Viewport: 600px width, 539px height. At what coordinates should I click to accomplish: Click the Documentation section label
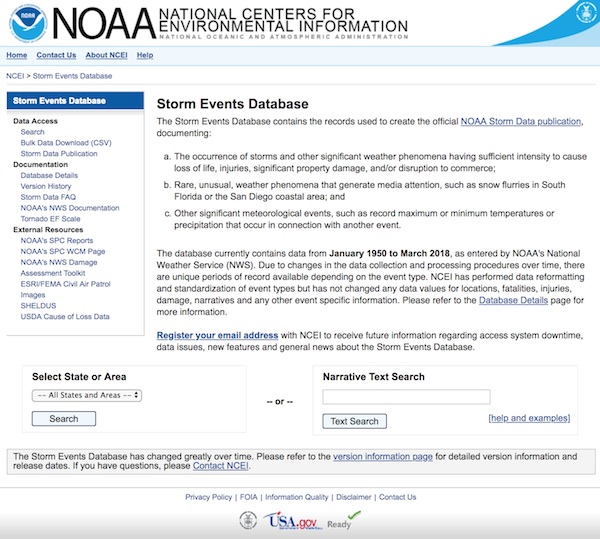pyautogui.click(x=41, y=164)
